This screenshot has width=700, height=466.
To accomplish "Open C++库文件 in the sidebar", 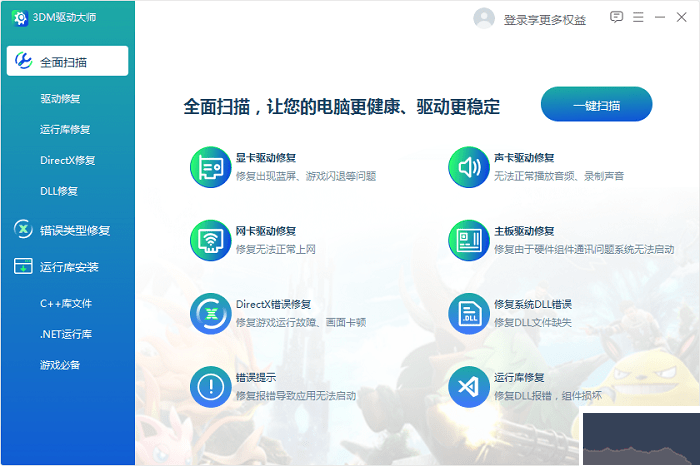I will tap(66, 304).
